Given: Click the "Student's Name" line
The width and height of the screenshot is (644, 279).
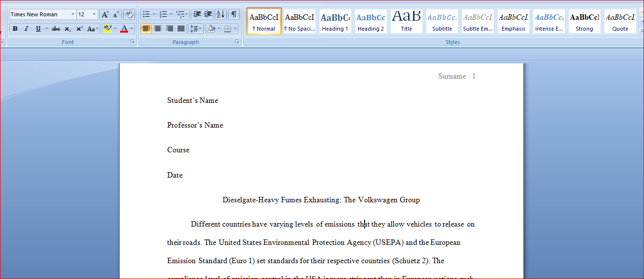Looking at the screenshot, I should coord(192,100).
